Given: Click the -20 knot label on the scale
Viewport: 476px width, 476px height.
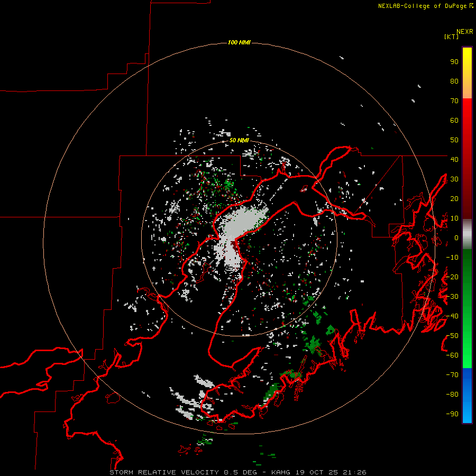Looking at the screenshot, I should click(452, 277).
